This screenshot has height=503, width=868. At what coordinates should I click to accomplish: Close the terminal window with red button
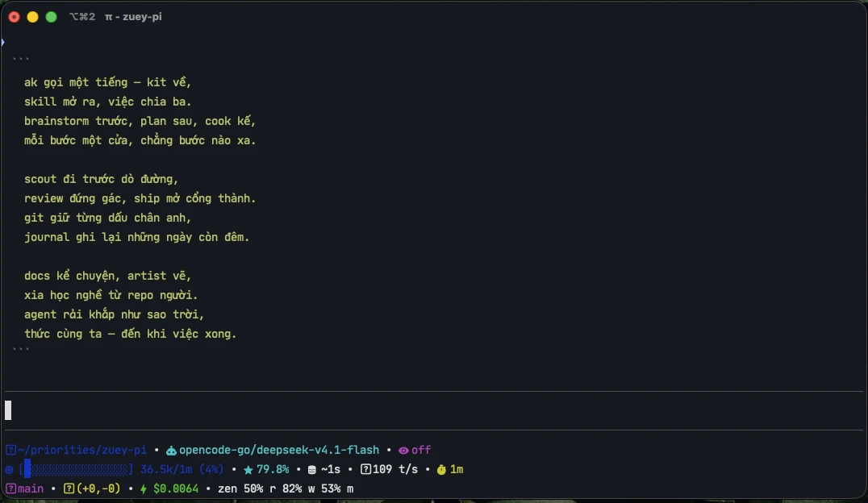coord(15,17)
